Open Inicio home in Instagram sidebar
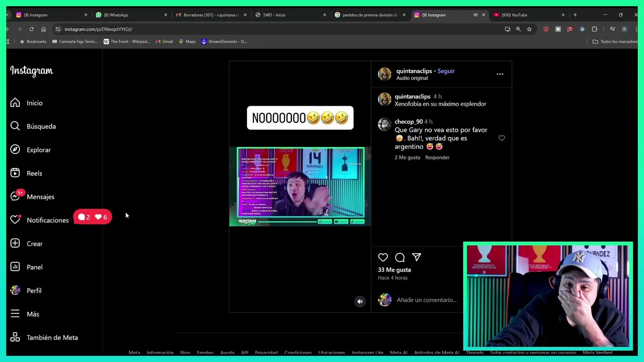This screenshot has width=644, height=362. [x=28, y=103]
